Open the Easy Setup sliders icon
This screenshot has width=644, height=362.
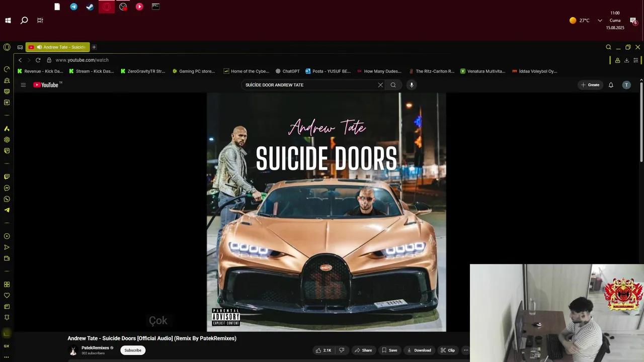636,60
